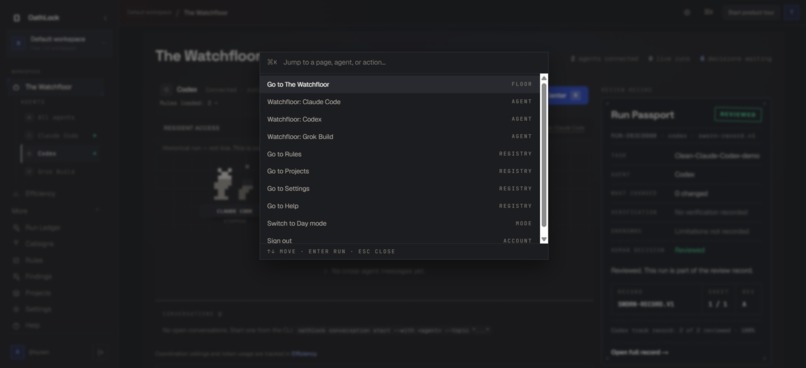Select 'Watchfloor: Grok Build' in the palette
This screenshot has height=368, width=806.
pyautogui.click(x=399, y=137)
